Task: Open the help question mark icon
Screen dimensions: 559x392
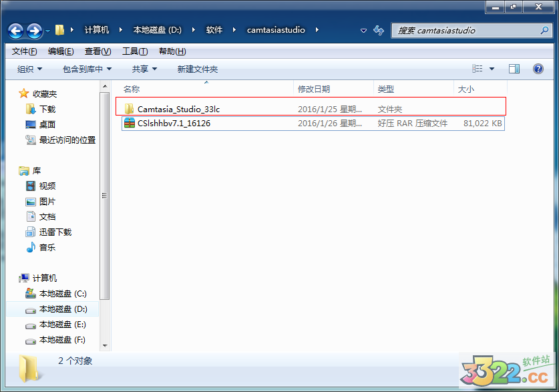Action: [538, 68]
